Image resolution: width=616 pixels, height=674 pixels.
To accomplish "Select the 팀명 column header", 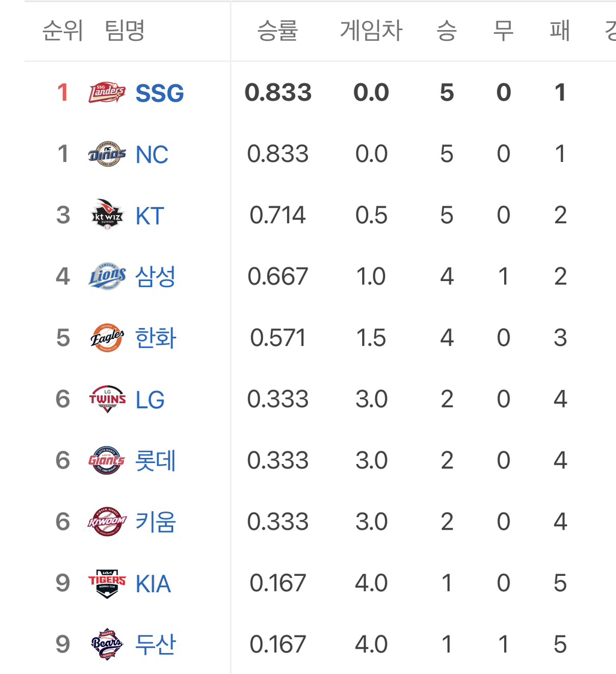I will 125,31.
